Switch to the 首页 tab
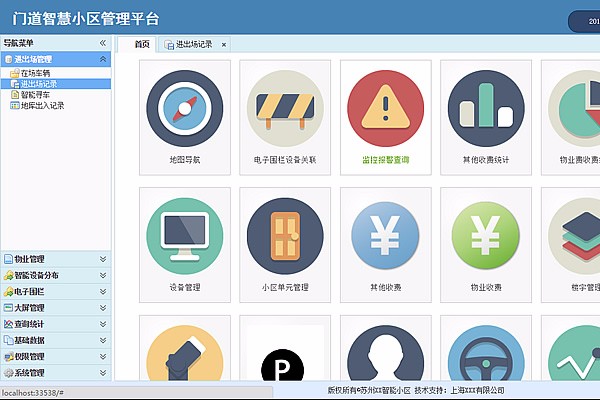 pyautogui.click(x=137, y=44)
